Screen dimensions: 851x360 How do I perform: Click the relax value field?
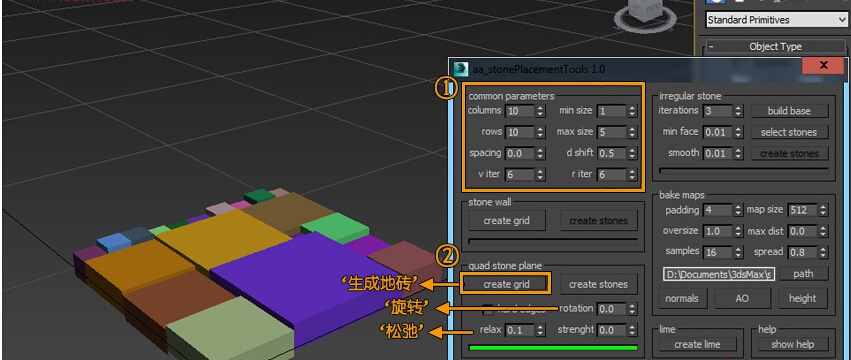[519, 330]
